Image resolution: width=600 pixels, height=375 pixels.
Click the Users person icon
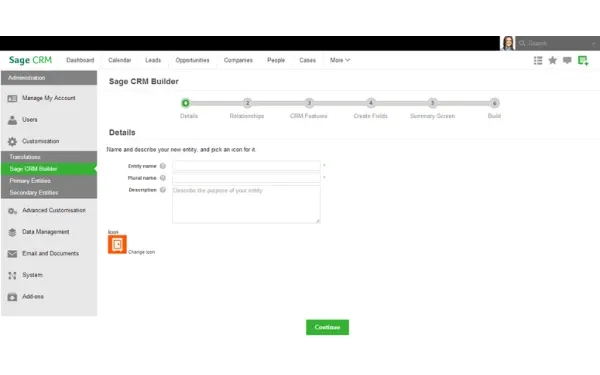[12, 120]
